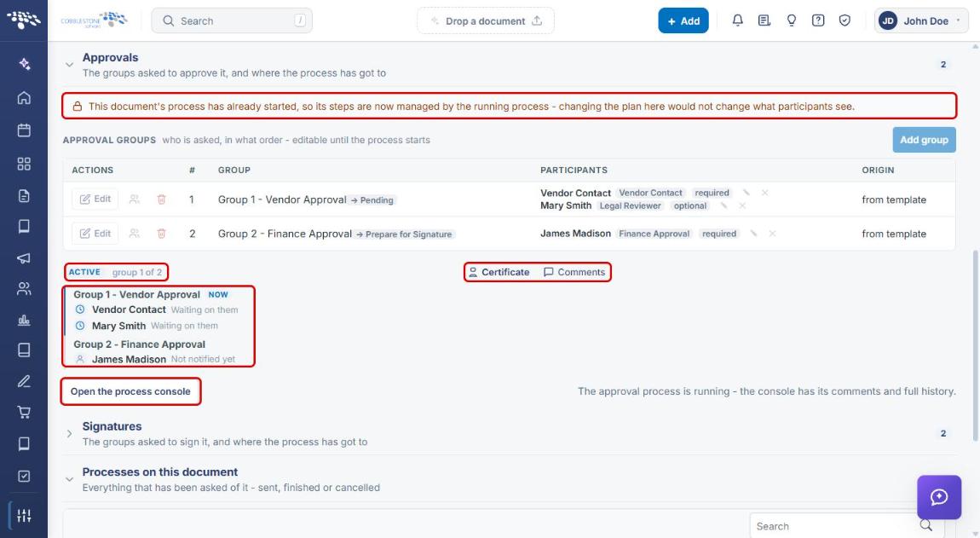
Task: Click the 'Pending' status tag
Action: (372, 200)
